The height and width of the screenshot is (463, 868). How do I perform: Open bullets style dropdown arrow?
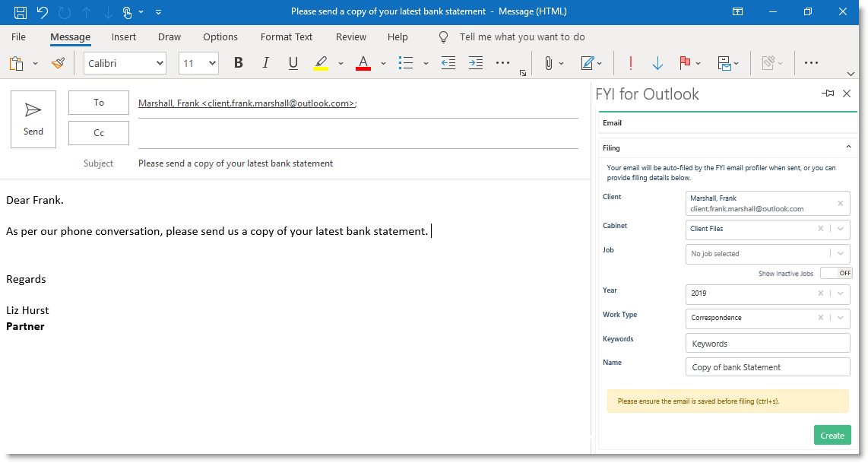426,64
